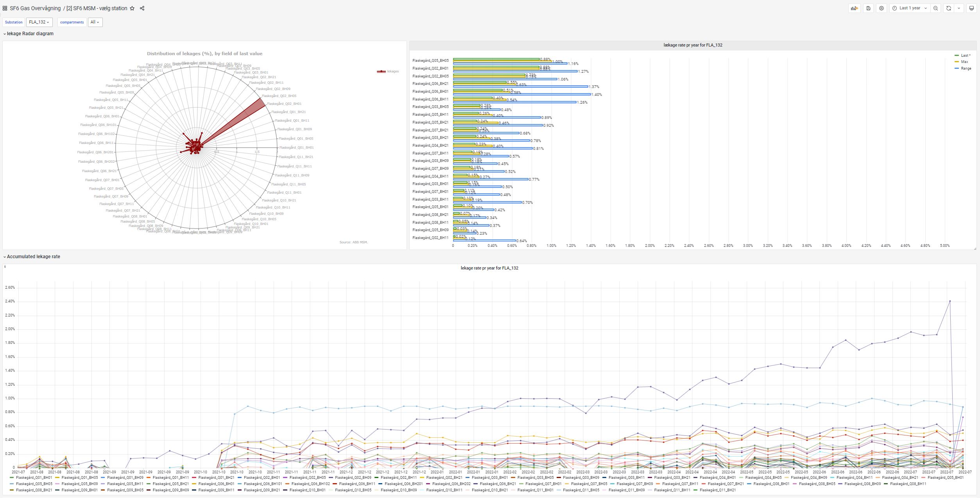Screen dimensions: 980x498
Task: Collapse the Accumulated lekage rate row
Action: pyautogui.click(x=33, y=257)
